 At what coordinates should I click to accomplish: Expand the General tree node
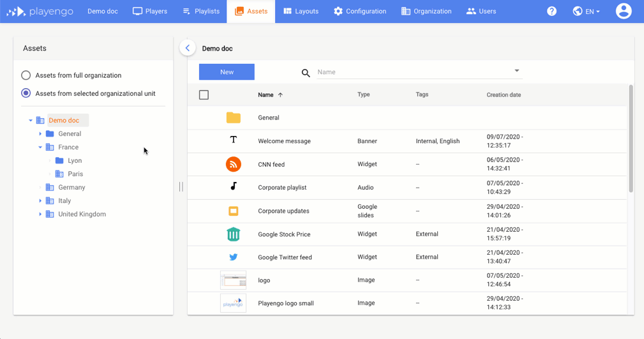point(40,133)
